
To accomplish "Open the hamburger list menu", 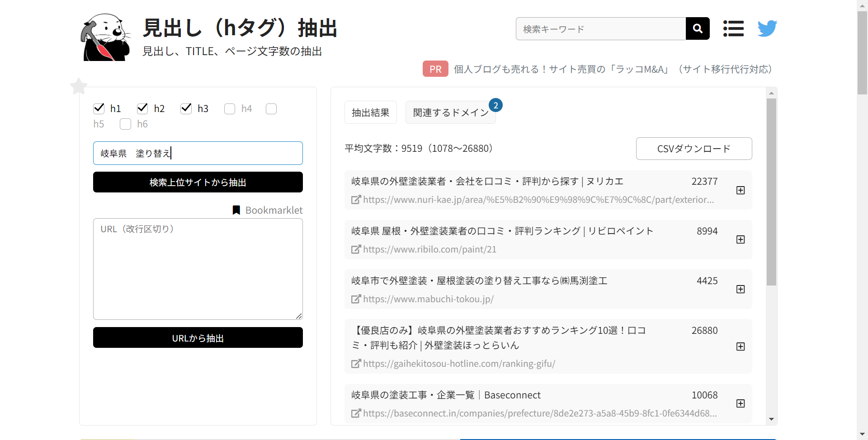I will click(733, 28).
